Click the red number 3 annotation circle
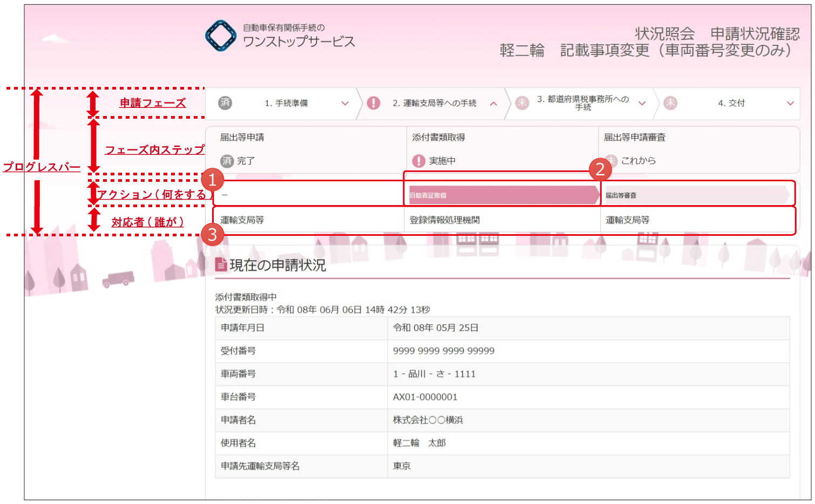Image resolution: width=815 pixels, height=504 pixels. click(x=212, y=235)
